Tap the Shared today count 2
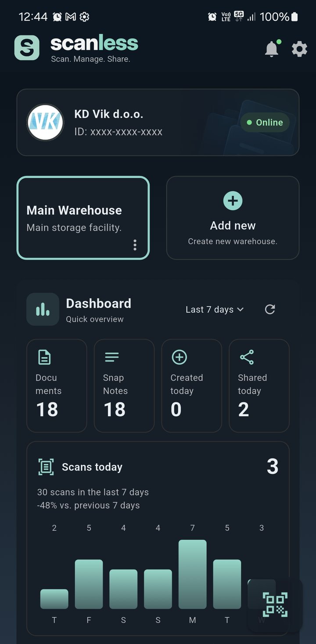 [244, 410]
